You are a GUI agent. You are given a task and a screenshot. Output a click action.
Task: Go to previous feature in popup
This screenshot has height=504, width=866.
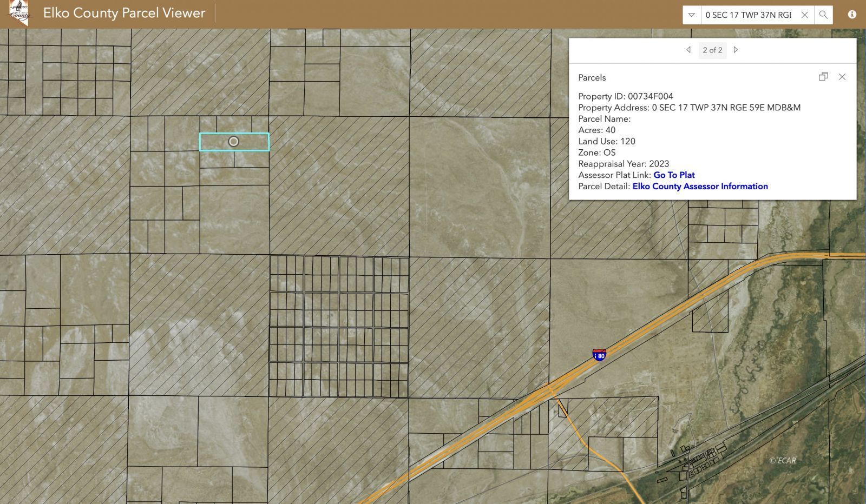[x=688, y=50]
